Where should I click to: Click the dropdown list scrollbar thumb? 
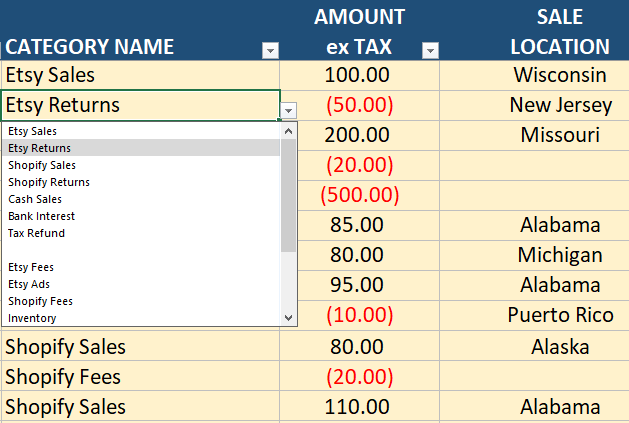click(288, 195)
